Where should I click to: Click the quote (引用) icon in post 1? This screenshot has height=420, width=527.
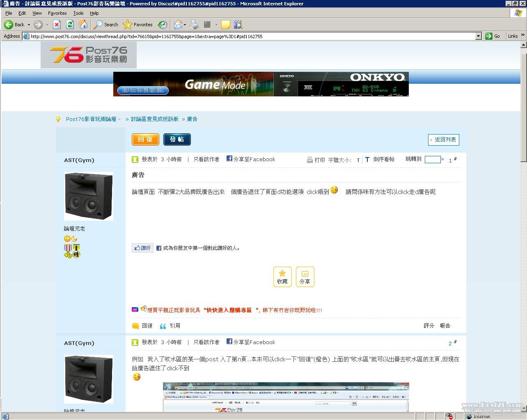[x=163, y=326]
